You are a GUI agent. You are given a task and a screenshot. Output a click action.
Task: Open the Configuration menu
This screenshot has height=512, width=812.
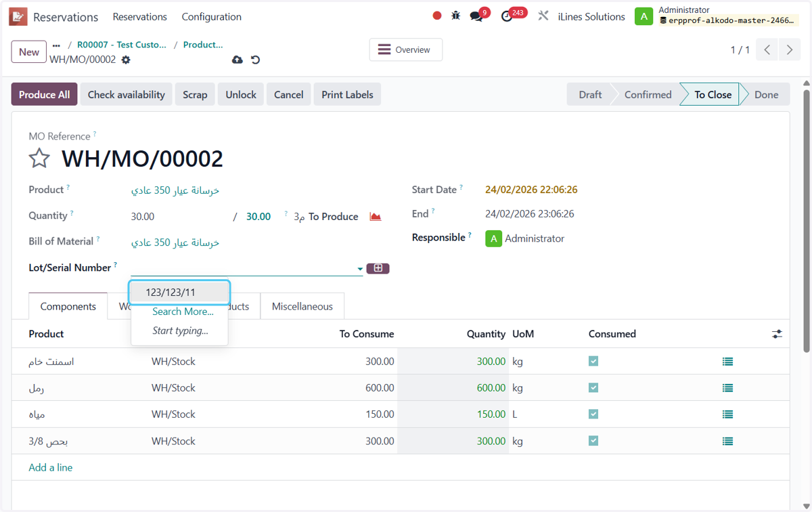coord(212,17)
